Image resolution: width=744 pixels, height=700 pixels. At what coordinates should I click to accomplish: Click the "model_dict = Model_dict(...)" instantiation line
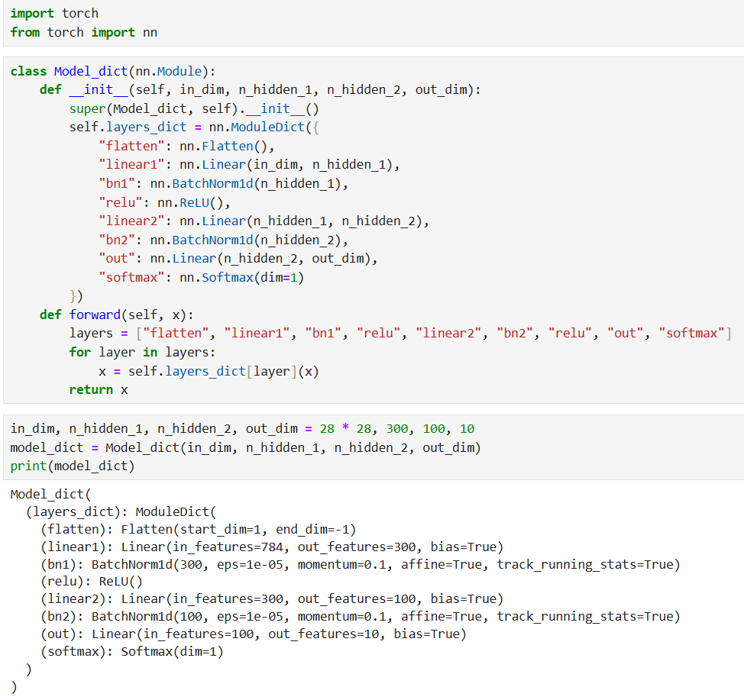(245, 447)
